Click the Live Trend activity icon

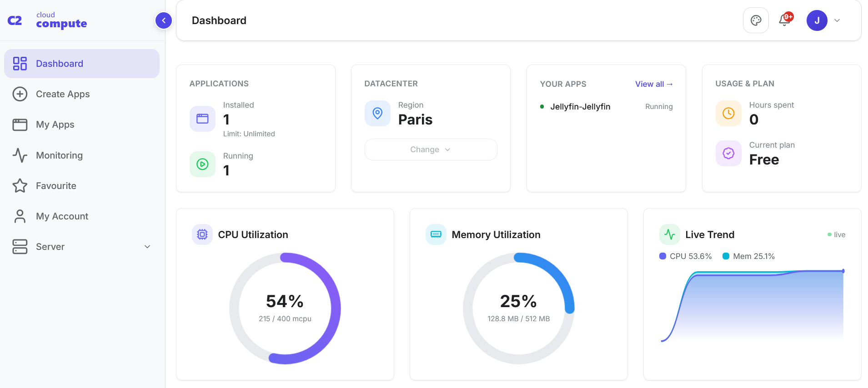670,234
